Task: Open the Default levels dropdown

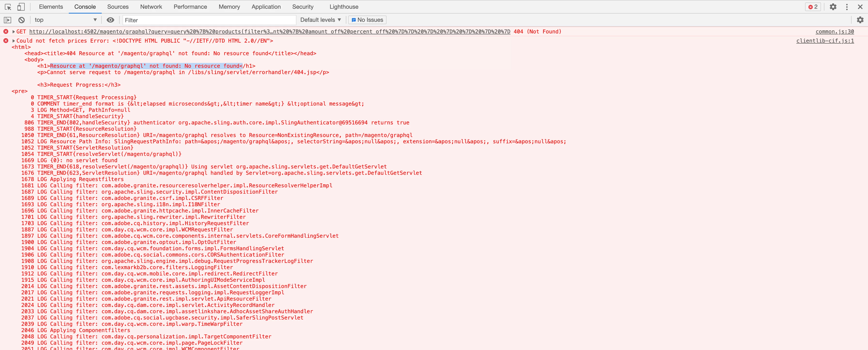Action: coord(320,20)
